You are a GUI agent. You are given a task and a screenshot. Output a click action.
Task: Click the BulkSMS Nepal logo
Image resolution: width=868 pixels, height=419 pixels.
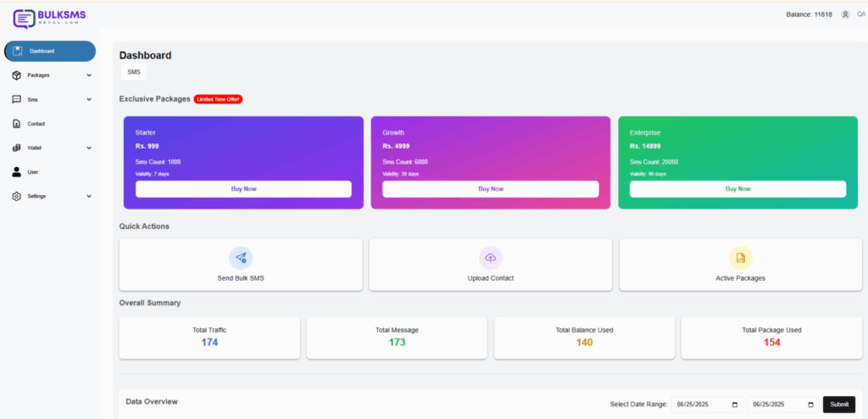tap(49, 17)
